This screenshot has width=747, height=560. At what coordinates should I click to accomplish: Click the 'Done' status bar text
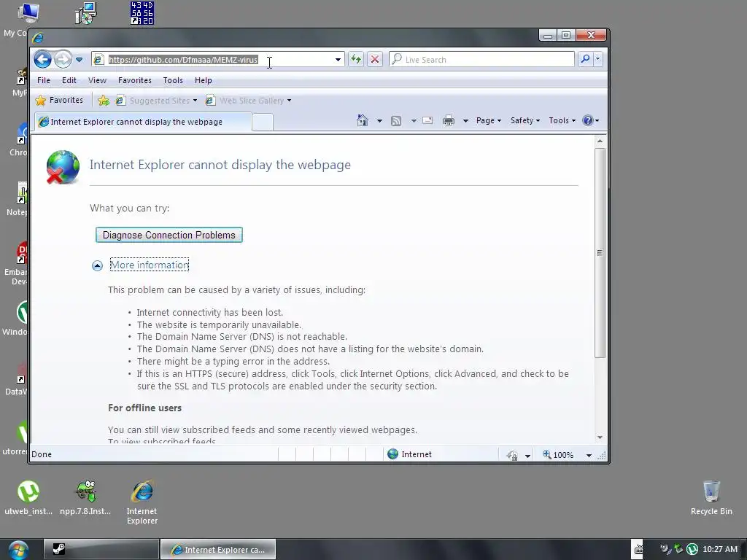(42, 454)
